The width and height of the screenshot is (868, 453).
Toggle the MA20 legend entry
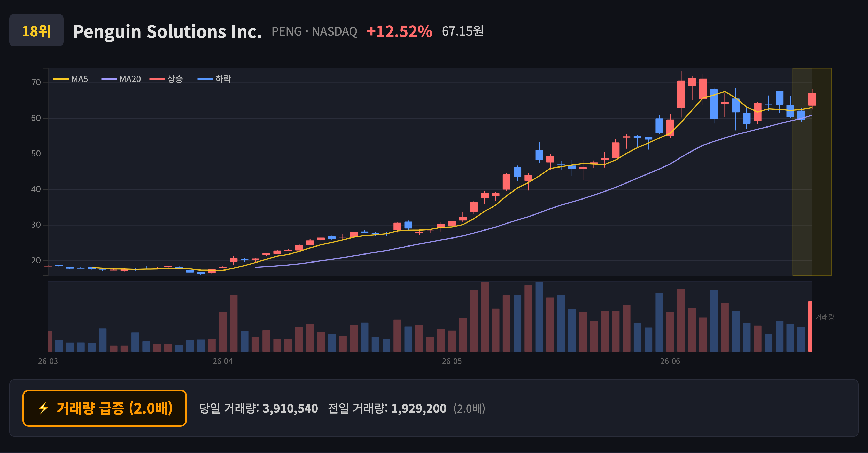(x=121, y=79)
